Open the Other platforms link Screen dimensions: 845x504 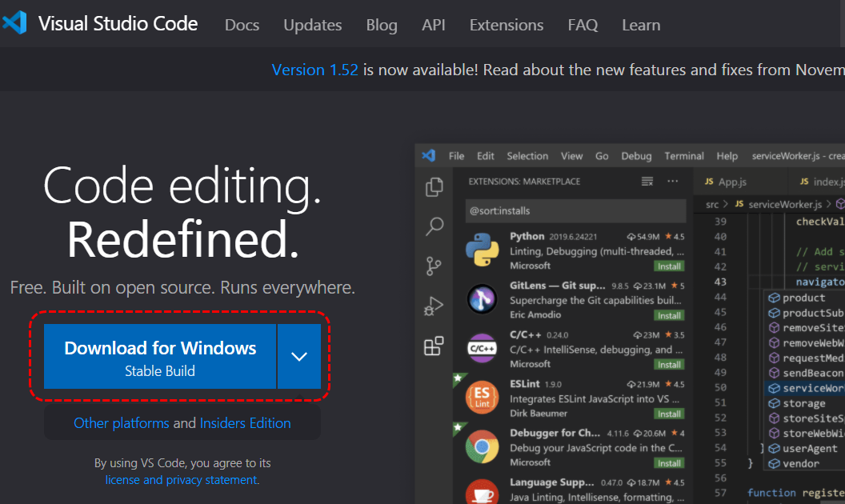click(x=122, y=423)
